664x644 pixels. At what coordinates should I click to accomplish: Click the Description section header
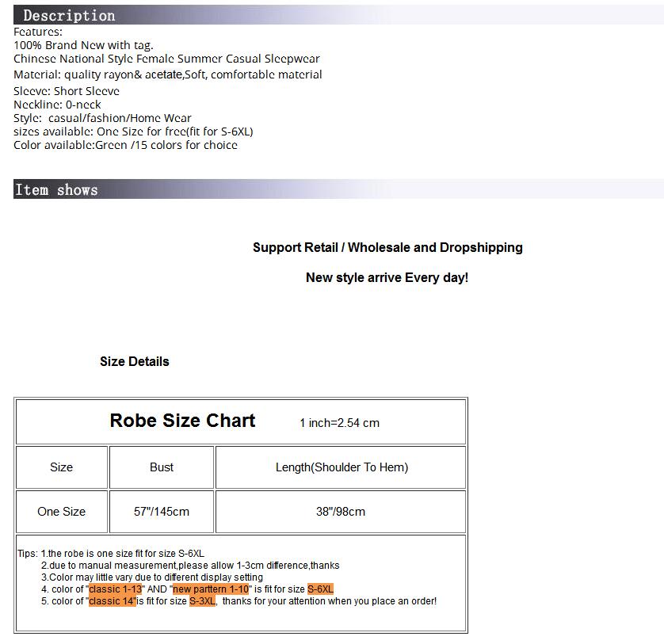(x=69, y=15)
